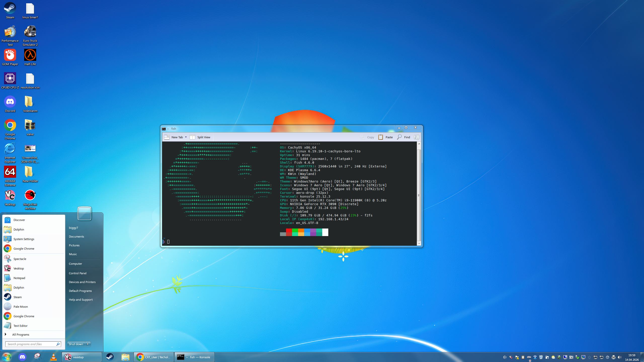Image resolution: width=644 pixels, height=362 pixels.
Task: Open the volume speaker tray icon
Action: tap(620, 357)
